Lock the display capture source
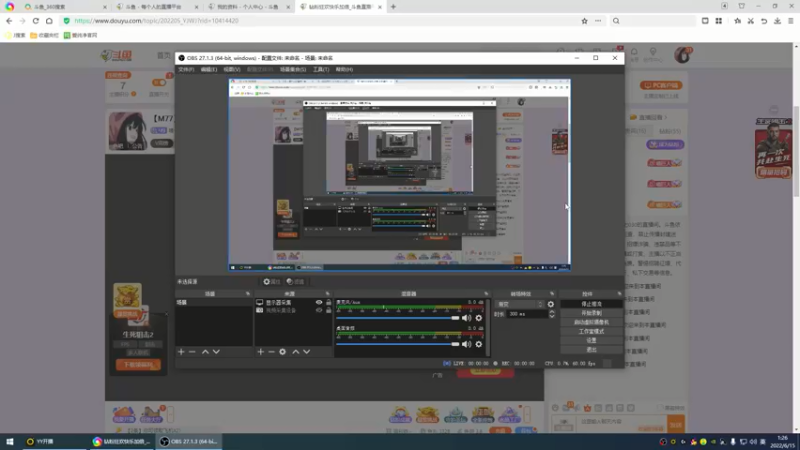Image resolution: width=800 pixels, height=450 pixels. (x=329, y=303)
